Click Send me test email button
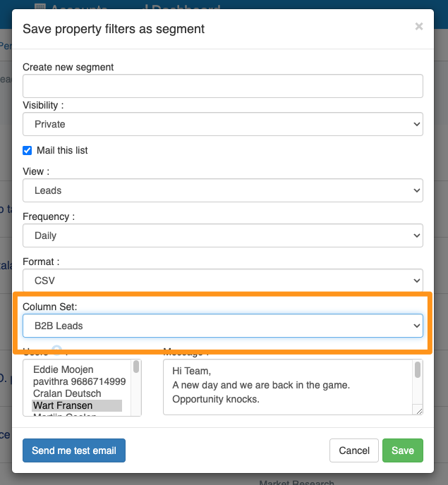The image size is (448, 485). 74,450
